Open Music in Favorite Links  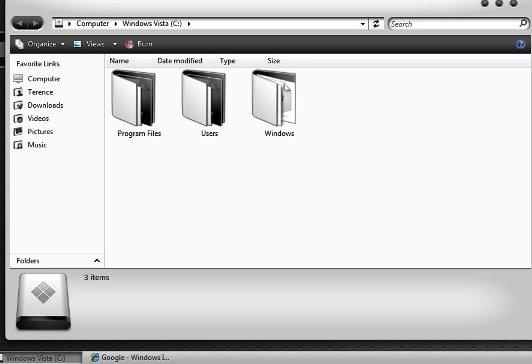[x=37, y=145]
